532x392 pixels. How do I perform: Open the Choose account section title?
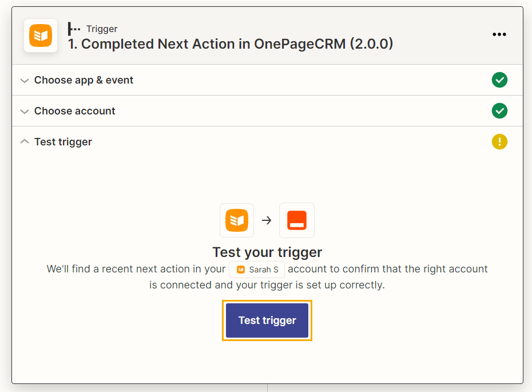point(74,111)
